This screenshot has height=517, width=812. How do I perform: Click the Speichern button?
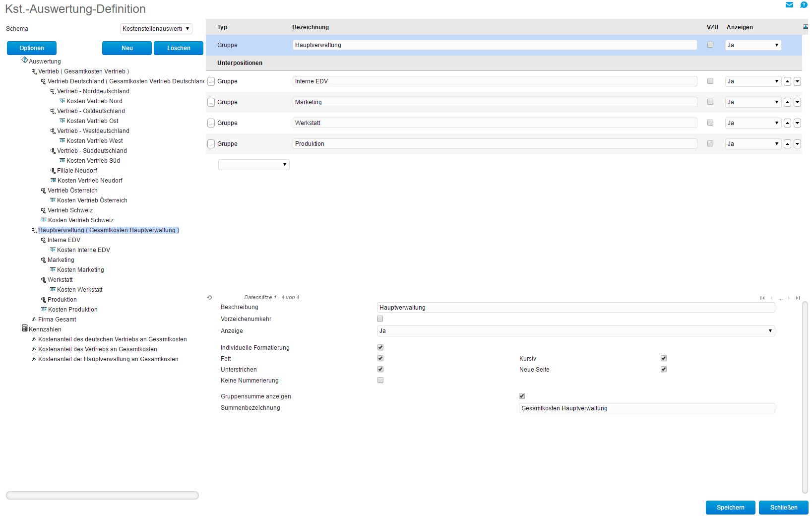(730, 508)
